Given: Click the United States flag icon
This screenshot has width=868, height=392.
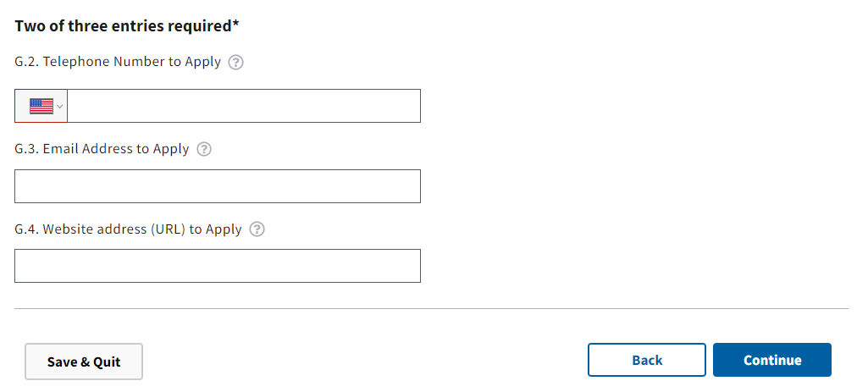Looking at the screenshot, I should (x=41, y=106).
